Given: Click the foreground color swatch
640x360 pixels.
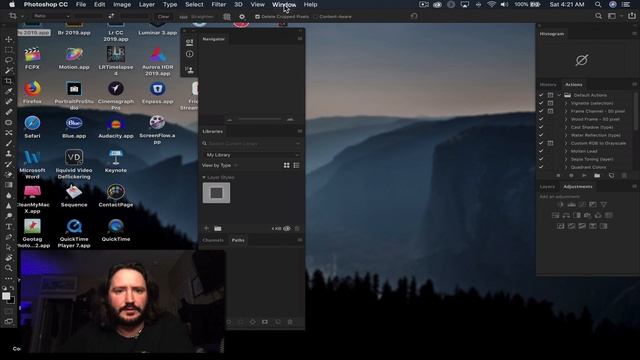Looking at the screenshot, I should tap(6, 296).
